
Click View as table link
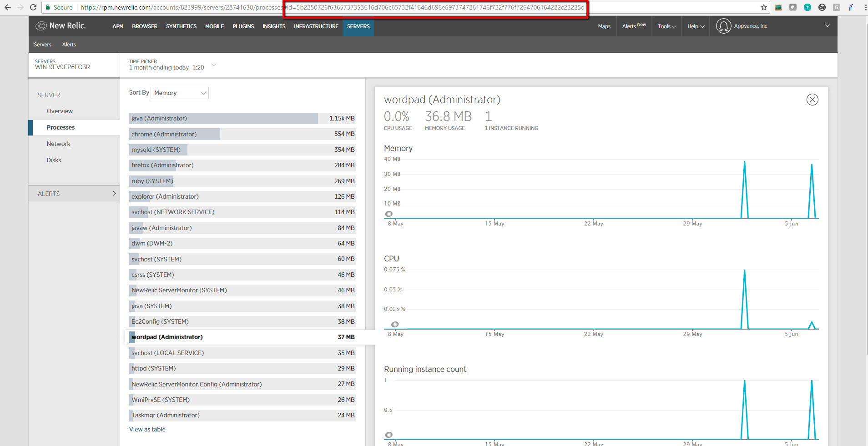[x=147, y=429]
